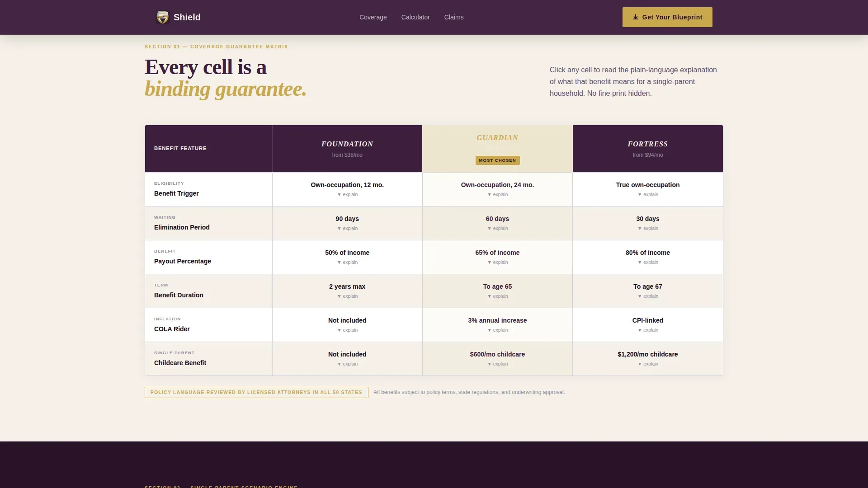This screenshot has height=488, width=868.
Task: Expand explain under True own-occupation
Action: (x=648, y=195)
